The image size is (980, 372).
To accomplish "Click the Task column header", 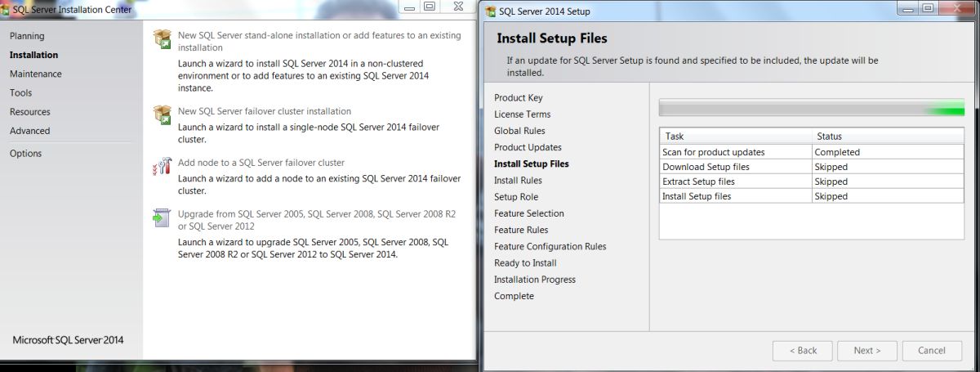I will (736, 137).
